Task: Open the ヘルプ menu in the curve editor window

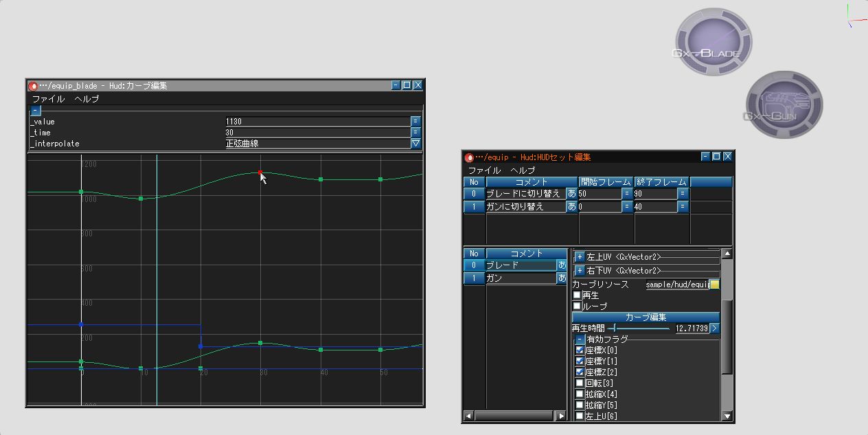Action: coord(87,99)
